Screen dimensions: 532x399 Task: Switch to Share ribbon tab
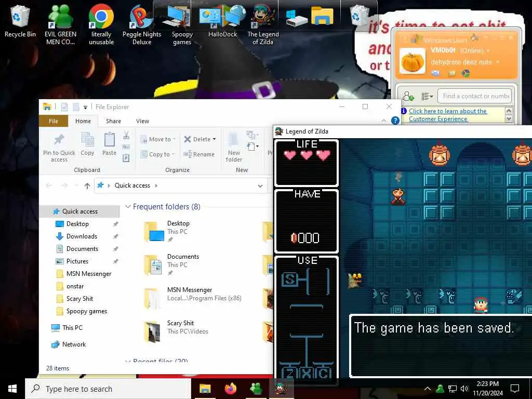[113, 121]
